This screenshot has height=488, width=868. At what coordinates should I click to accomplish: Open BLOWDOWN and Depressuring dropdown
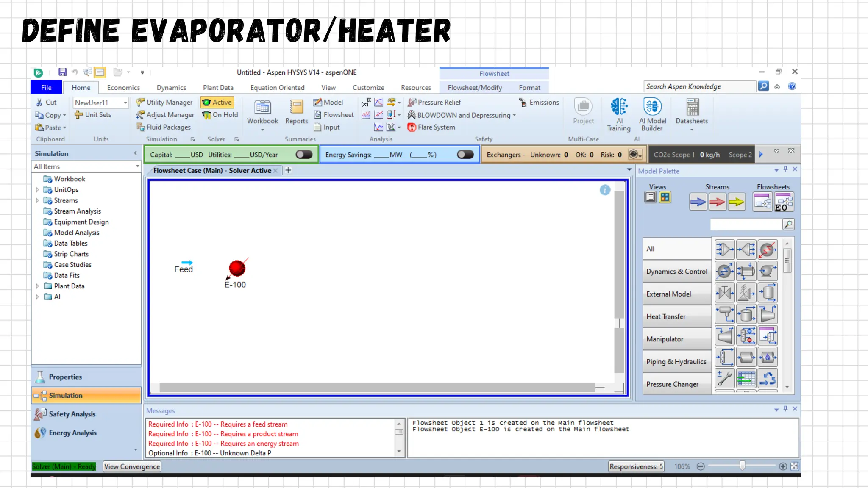pyautogui.click(x=461, y=115)
